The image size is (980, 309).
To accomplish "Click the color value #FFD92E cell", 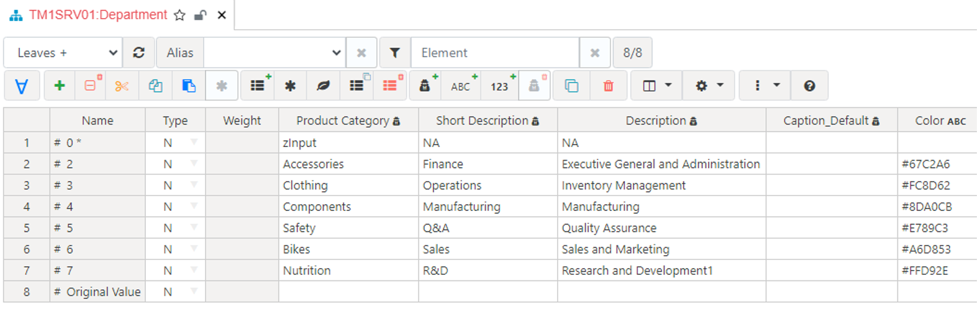I will (x=938, y=271).
